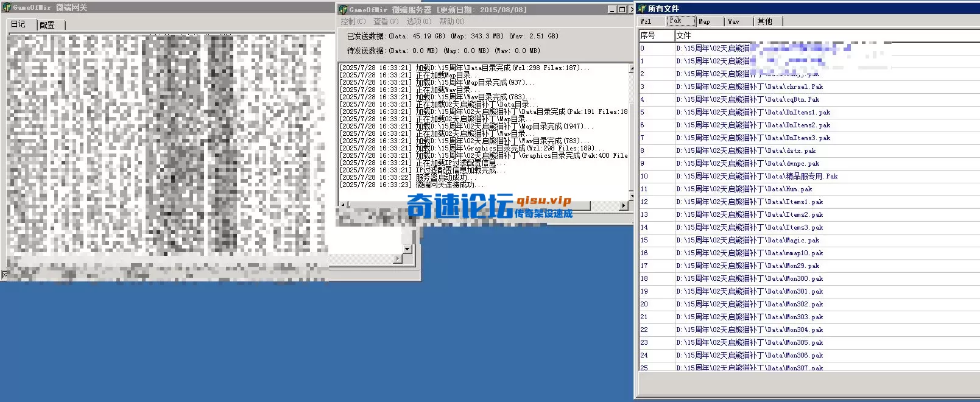Select the Pak tab in 所有文件
980x402 pixels.
coord(680,21)
